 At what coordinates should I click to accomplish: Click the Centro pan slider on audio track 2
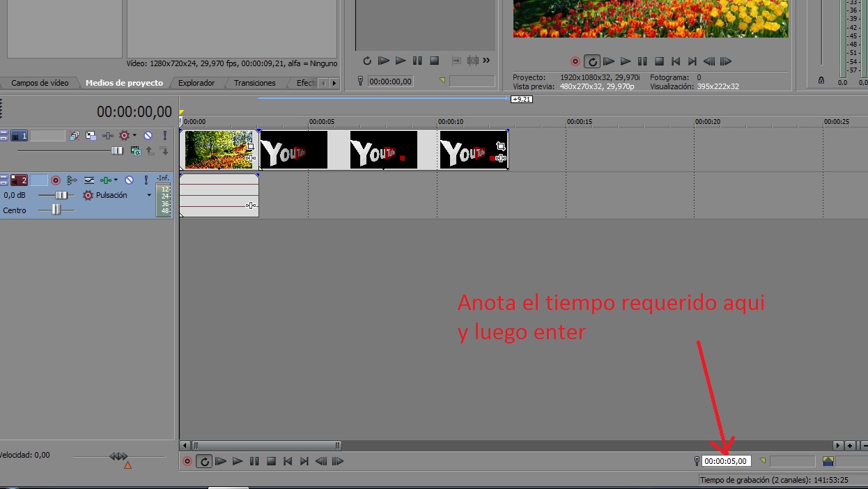(x=56, y=210)
